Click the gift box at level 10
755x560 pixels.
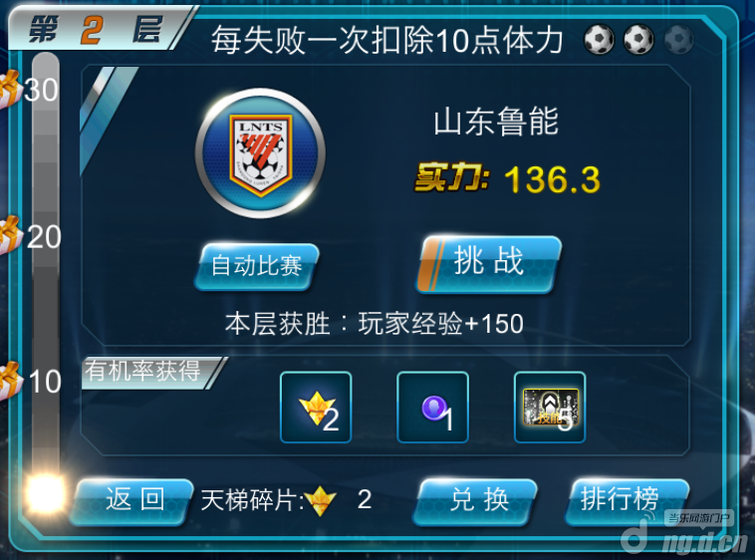click(10, 381)
